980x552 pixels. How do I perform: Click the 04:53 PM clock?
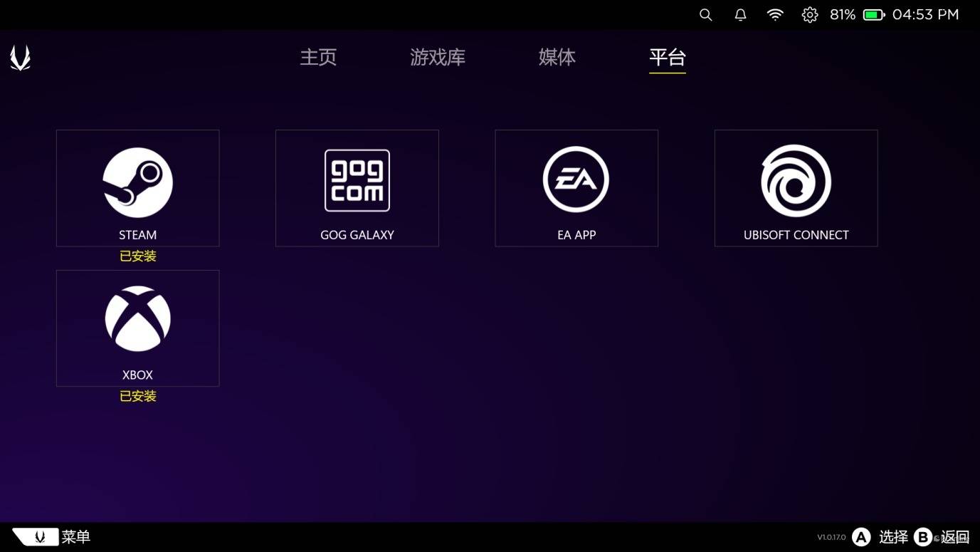coord(925,15)
